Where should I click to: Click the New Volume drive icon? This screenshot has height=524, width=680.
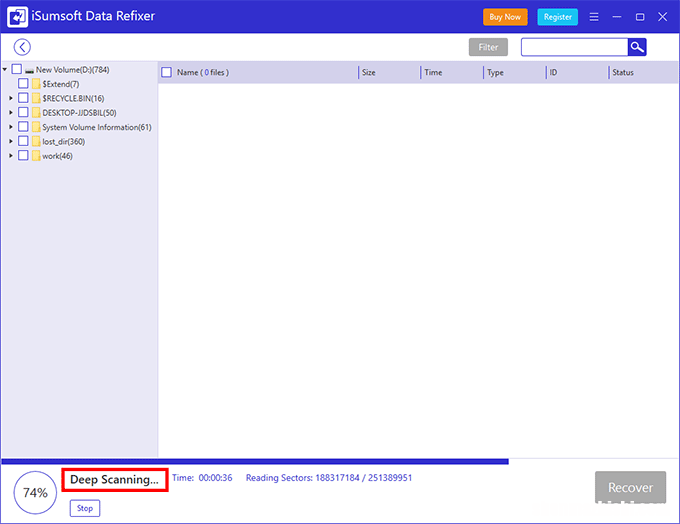click(29, 70)
